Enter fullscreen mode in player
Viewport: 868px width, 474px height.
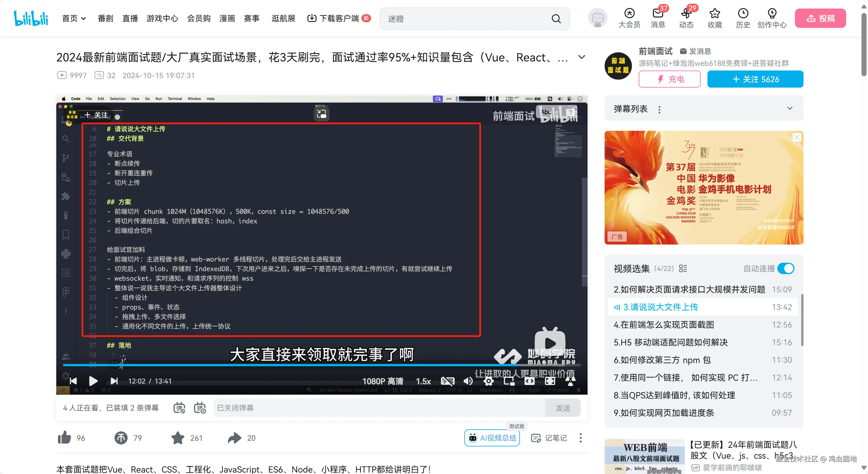(x=550, y=381)
